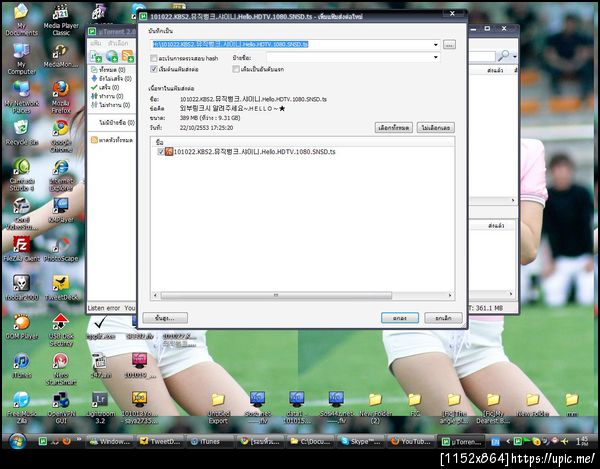Open the MediaMonkey desktop icon

click(61, 56)
